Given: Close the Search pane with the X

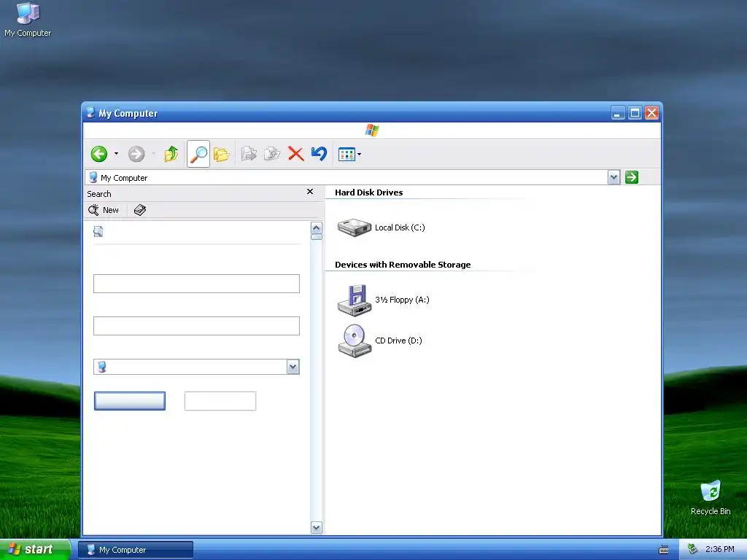Looking at the screenshot, I should pyautogui.click(x=309, y=192).
